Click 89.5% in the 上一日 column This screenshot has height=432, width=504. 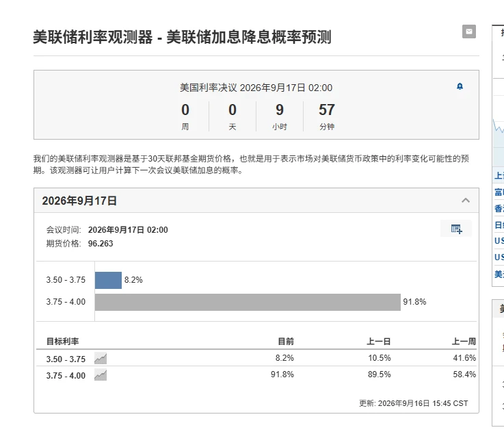380,374
